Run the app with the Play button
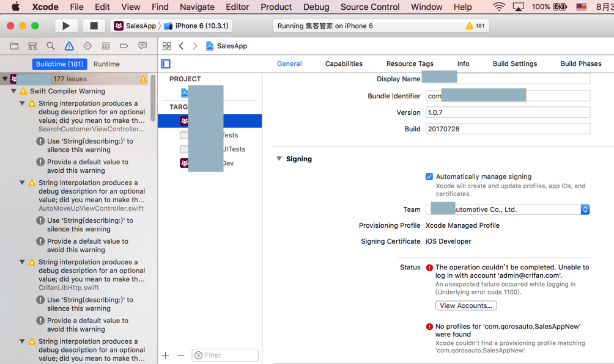The image size is (614, 364). [x=66, y=26]
